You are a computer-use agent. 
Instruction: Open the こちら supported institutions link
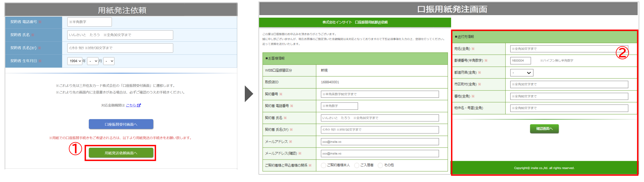131,105
